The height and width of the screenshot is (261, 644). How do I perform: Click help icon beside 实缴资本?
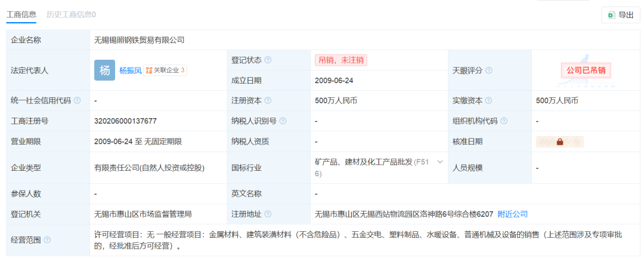489,100
